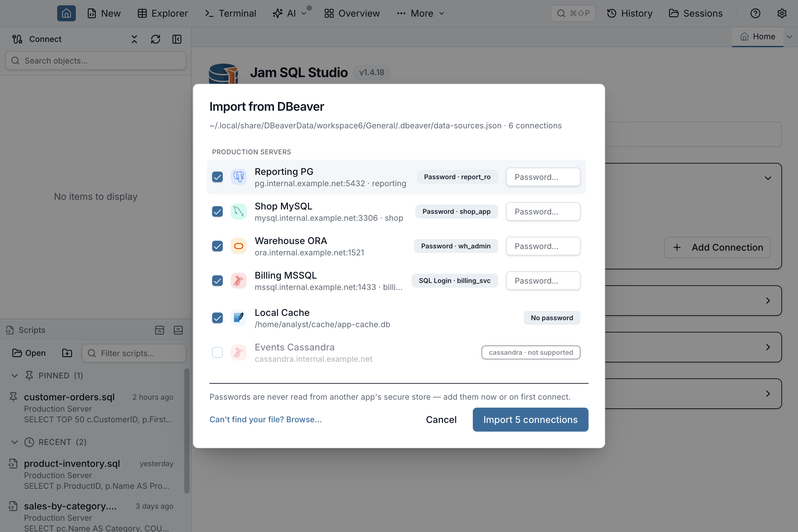The height and width of the screenshot is (532, 798).
Task: Select the Home tab
Action: tap(757, 36)
